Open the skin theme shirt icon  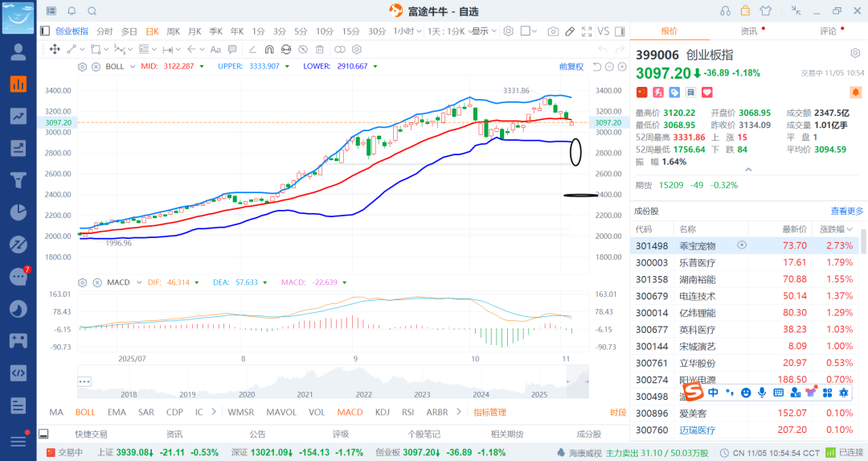[766, 11]
